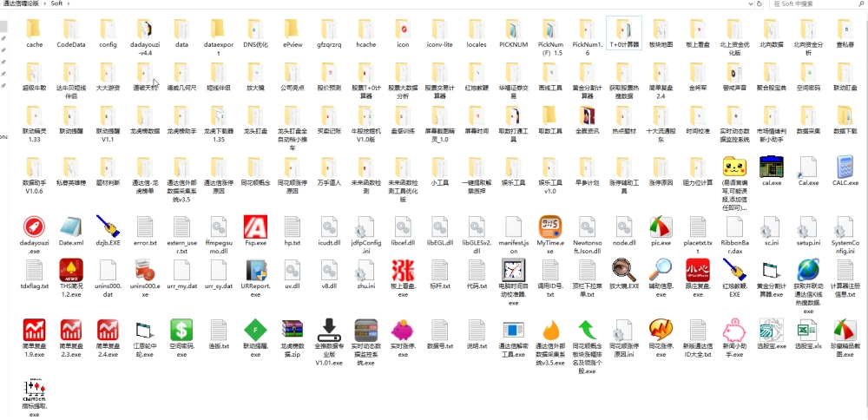Open the cache folder

coord(35,29)
